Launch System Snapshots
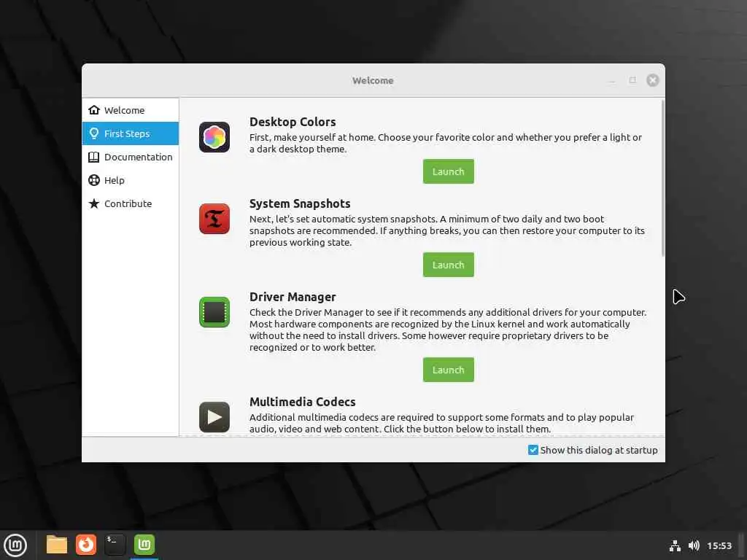Image resolution: width=747 pixels, height=560 pixels. tap(449, 265)
